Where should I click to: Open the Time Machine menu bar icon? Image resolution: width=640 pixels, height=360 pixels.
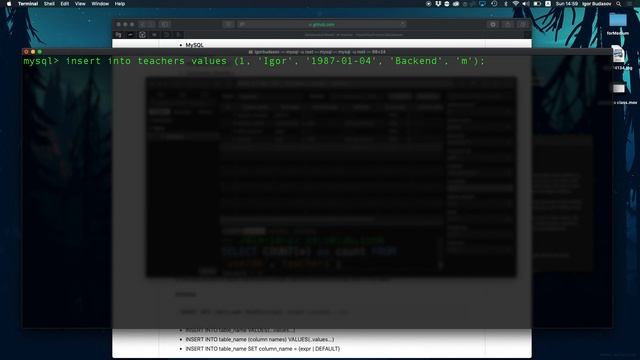point(494,4)
